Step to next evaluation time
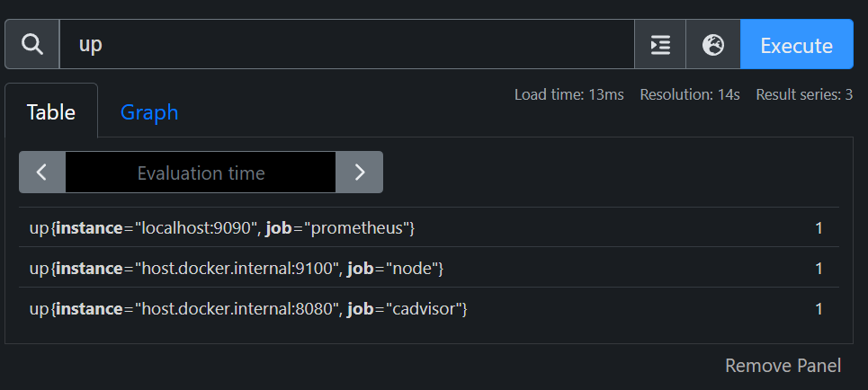The image size is (868, 390). [360, 172]
